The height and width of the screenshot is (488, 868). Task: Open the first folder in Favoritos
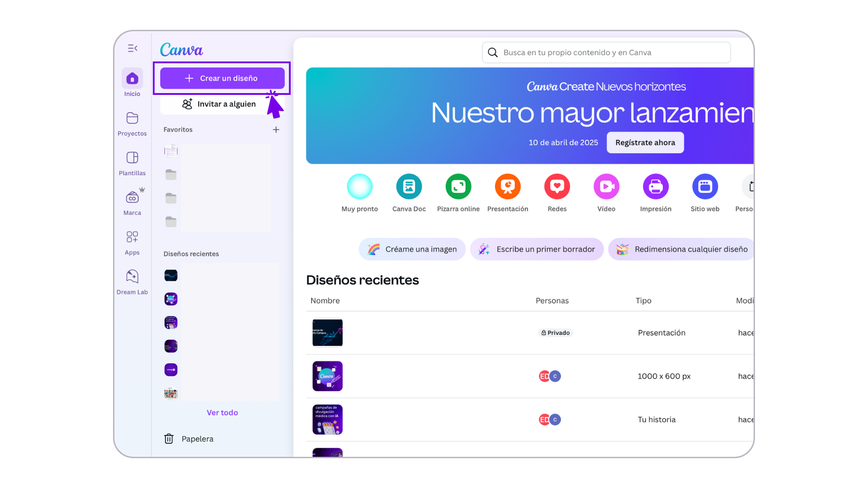[171, 174]
